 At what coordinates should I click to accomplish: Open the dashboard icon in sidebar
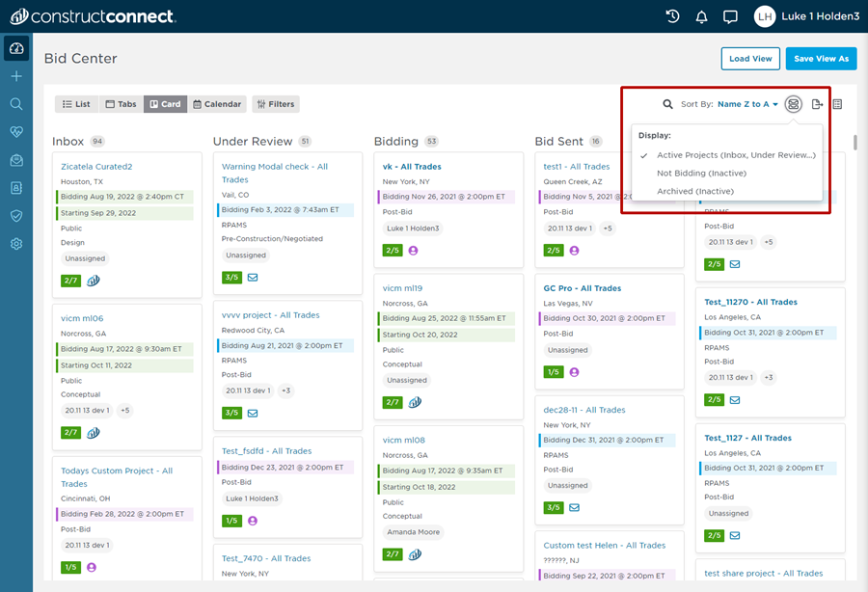click(x=16, y=48)
